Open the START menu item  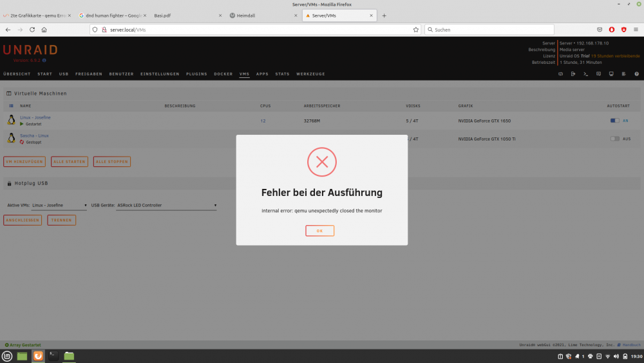tap(45, 74)
